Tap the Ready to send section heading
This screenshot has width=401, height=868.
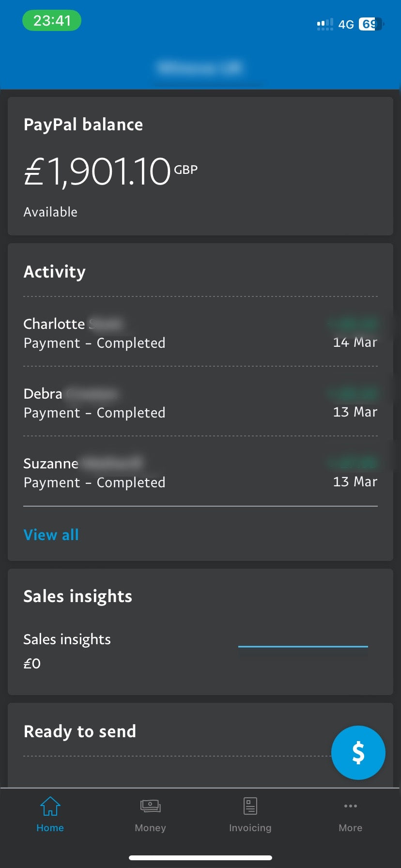point(80,731)
